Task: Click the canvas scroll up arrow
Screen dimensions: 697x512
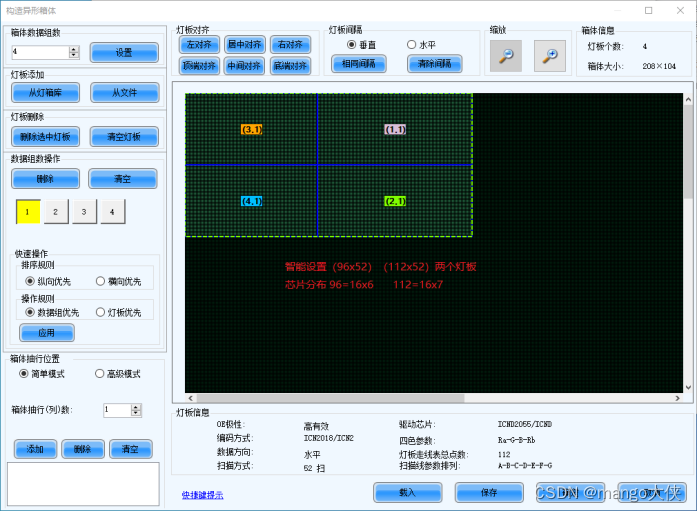Action: coord(688,100)
